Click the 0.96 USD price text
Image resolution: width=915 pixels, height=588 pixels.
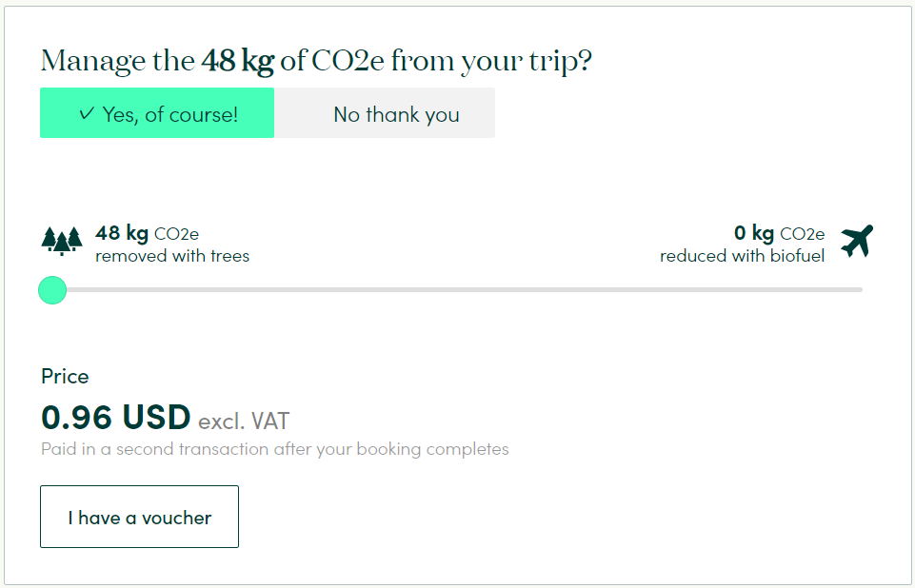pyautogui.click(x=115, y=417)
